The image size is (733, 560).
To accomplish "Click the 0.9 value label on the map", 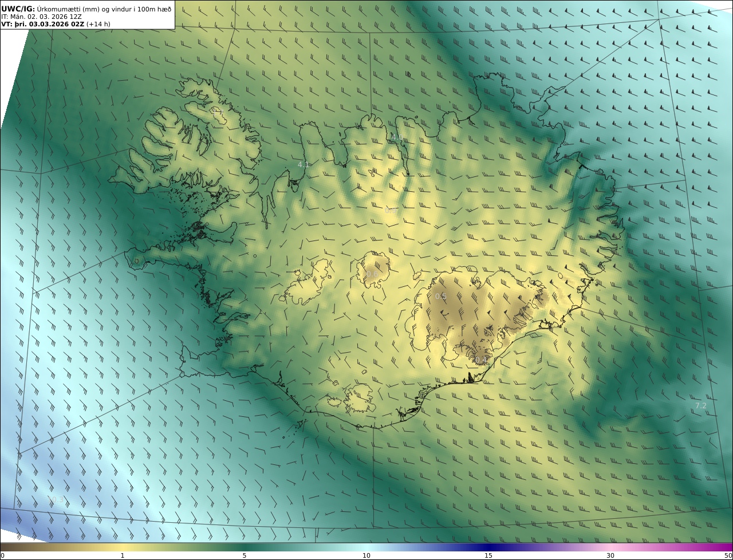I will [x=391, y=211].
